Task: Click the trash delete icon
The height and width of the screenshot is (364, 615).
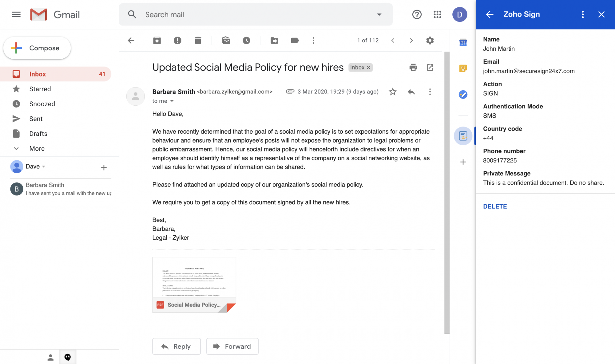Action: [198, 40]
